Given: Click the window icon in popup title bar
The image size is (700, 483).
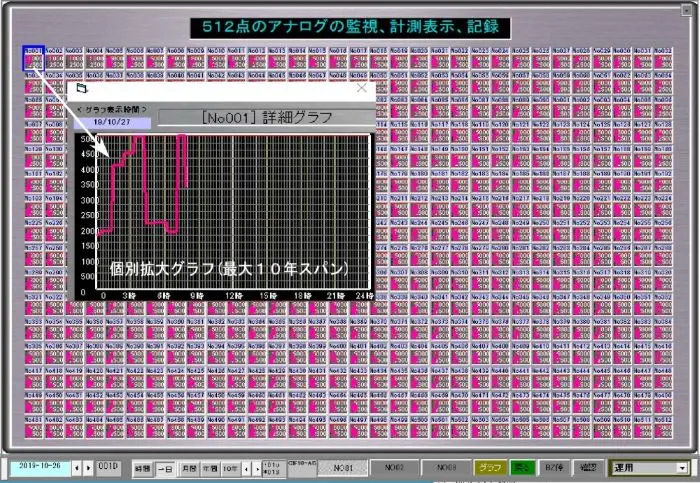Looking at the screenshot, I should 82,88.
